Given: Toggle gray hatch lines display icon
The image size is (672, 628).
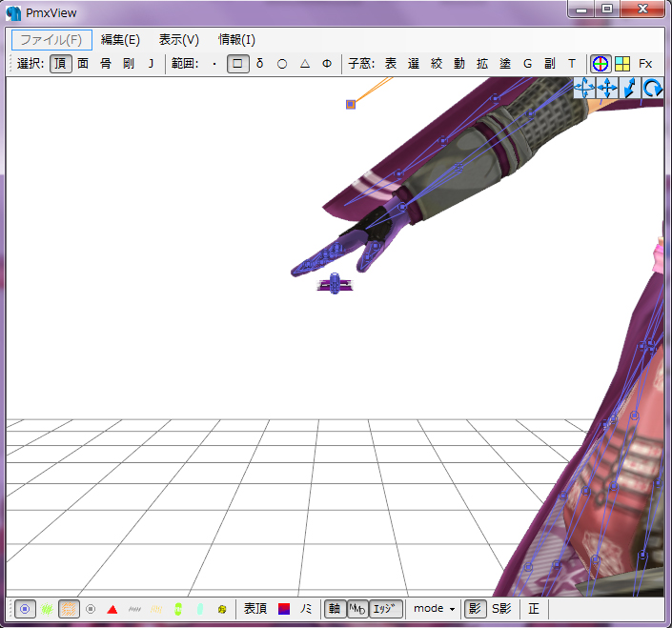Looking at the screenshot, I should [x=134, y=609].
